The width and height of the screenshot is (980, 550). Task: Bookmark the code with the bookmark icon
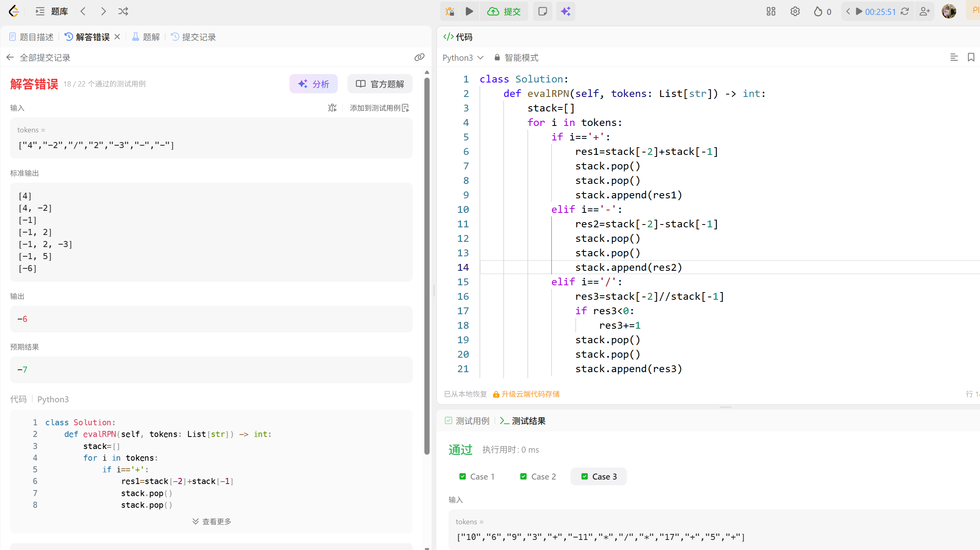pyautogui.click(x=971, y=58)
